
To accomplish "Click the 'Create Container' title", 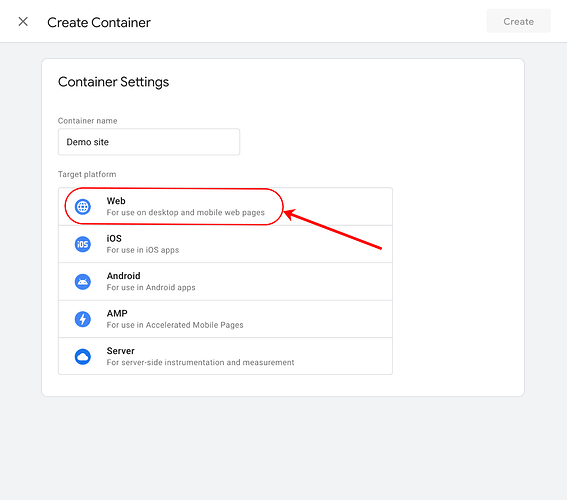I will (x=99, y=22).
